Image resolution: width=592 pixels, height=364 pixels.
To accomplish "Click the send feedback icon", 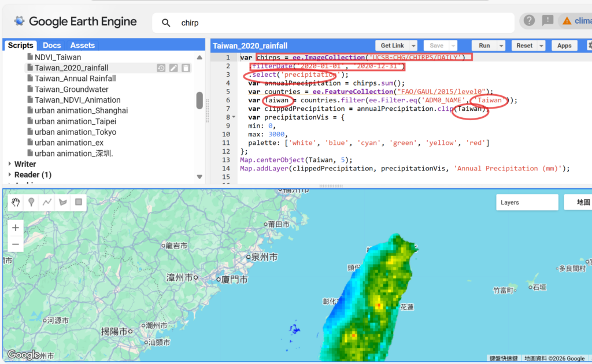I will click(547, 21).
